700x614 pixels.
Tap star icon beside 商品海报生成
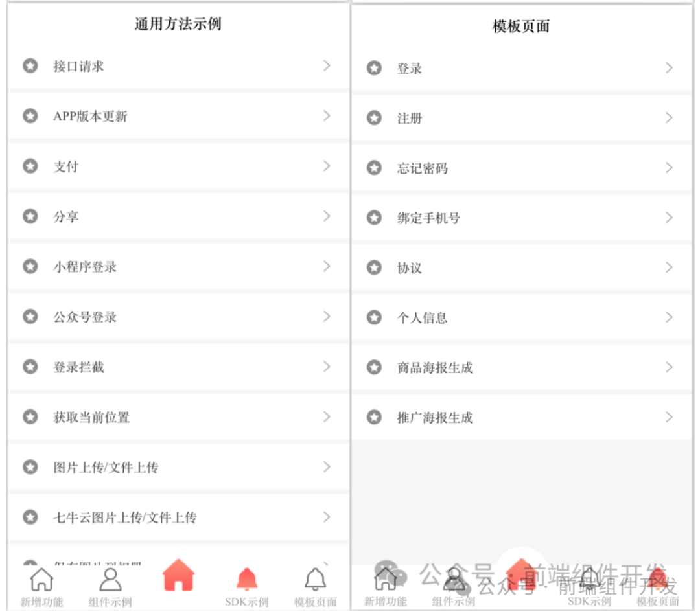[374, 367]
